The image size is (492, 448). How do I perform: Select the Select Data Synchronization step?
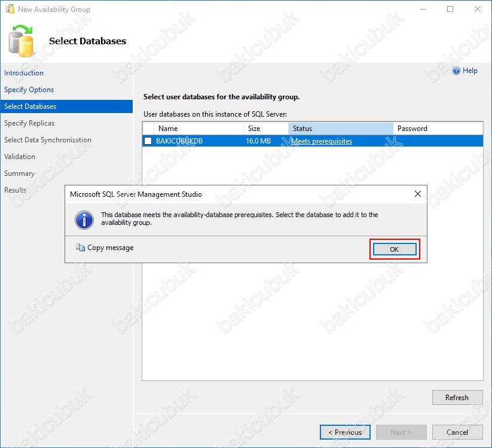click(48, 140)
